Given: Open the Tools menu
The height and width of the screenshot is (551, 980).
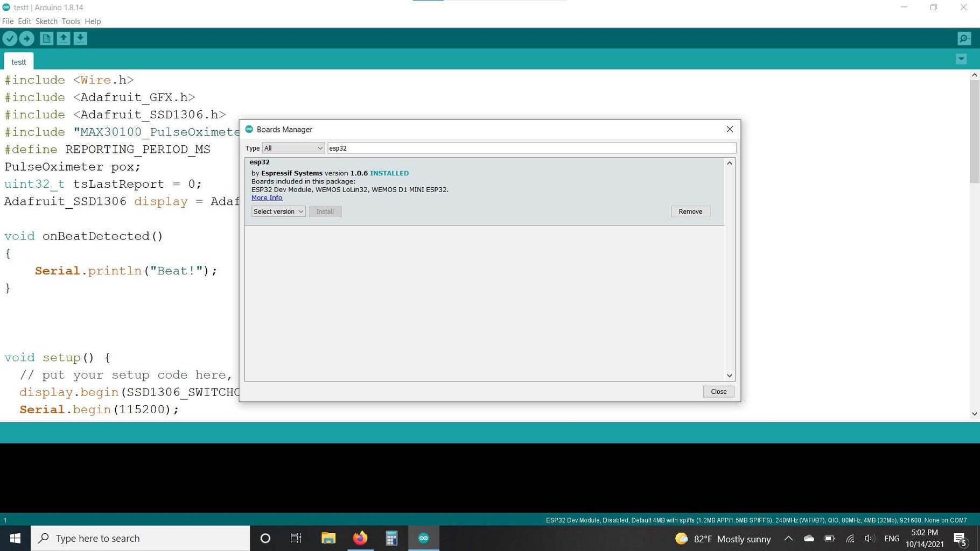Looking at the screenshot, I should 71,22.
